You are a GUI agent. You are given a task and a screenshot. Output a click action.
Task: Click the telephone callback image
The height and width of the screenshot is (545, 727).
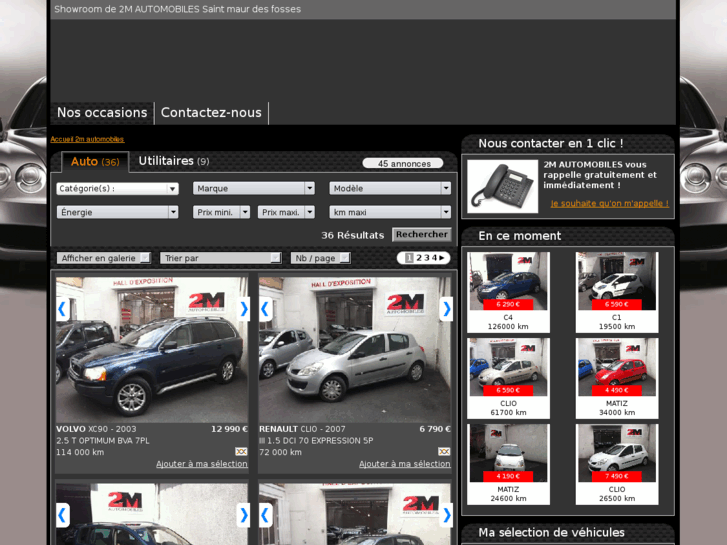point(502,186)
